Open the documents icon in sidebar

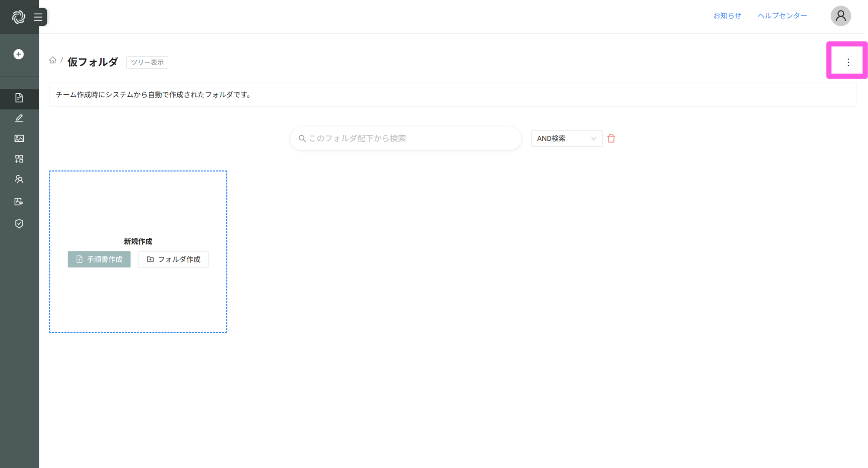(19, 98)
